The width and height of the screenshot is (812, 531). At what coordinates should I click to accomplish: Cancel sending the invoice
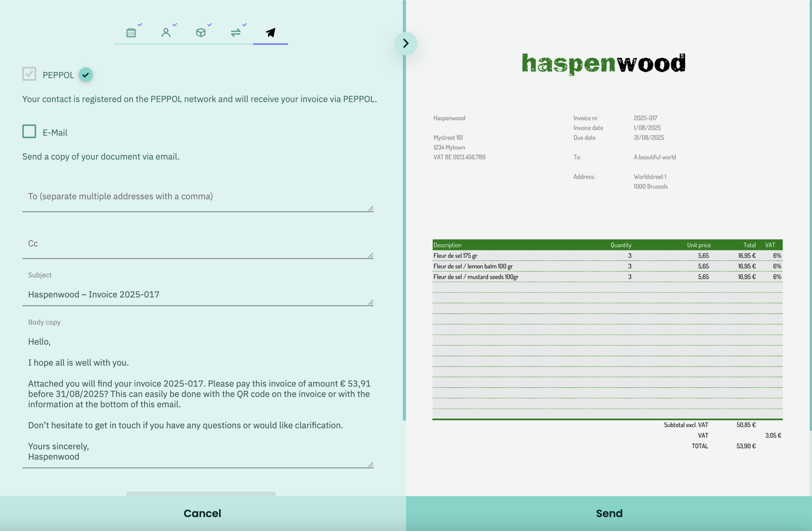click(x=203, y=513)
